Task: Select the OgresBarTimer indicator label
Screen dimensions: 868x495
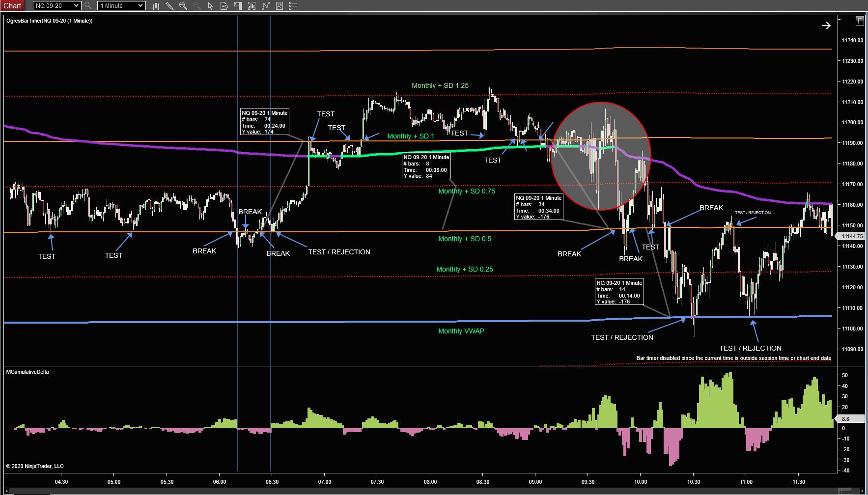Action: (x=49, y=21)
